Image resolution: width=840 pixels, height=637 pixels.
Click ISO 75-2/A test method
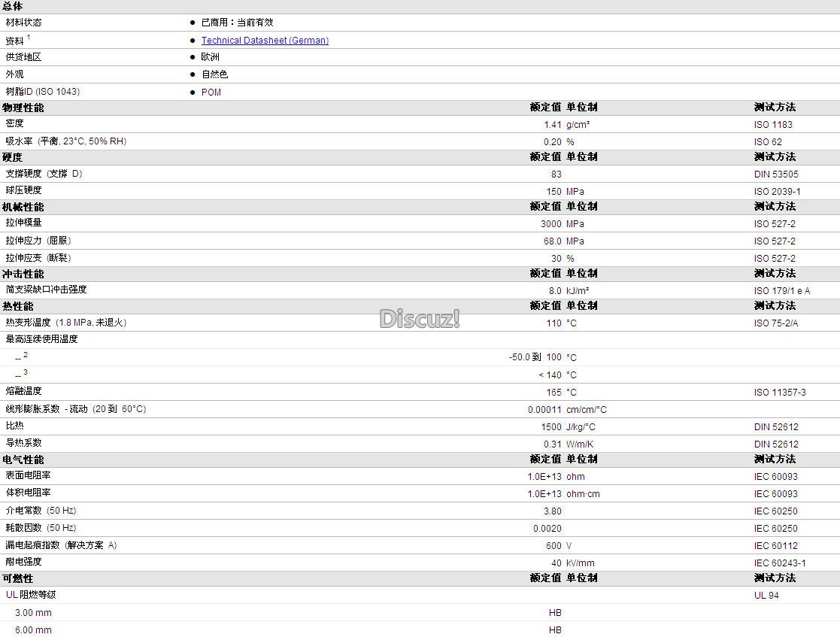tap(776, 323)
